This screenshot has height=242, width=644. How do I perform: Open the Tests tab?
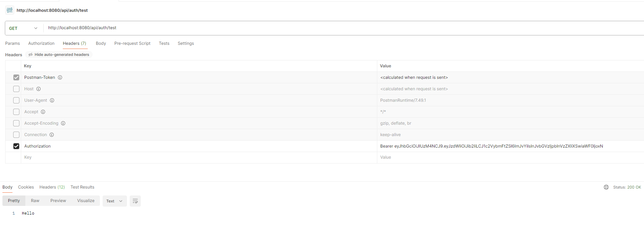tap(164, 43)
